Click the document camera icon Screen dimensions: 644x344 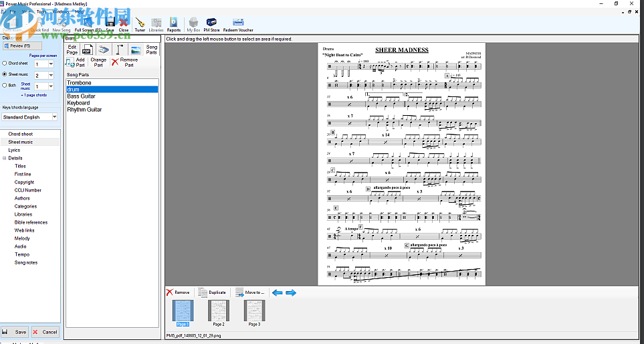coord(119,50)
